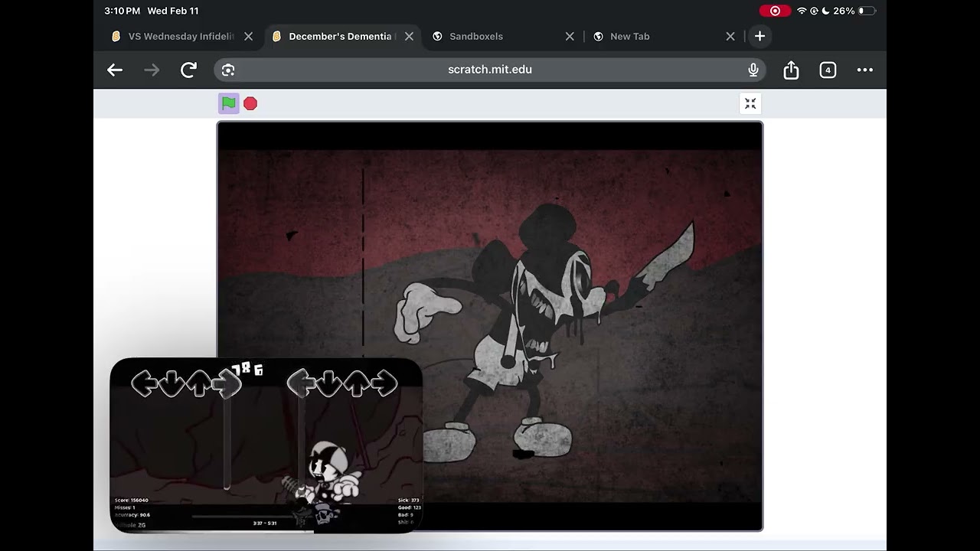Image resolution: width=980 pixels, height=551 pixels.
Task: Click the green flag to start project
Action: point(228,103)
